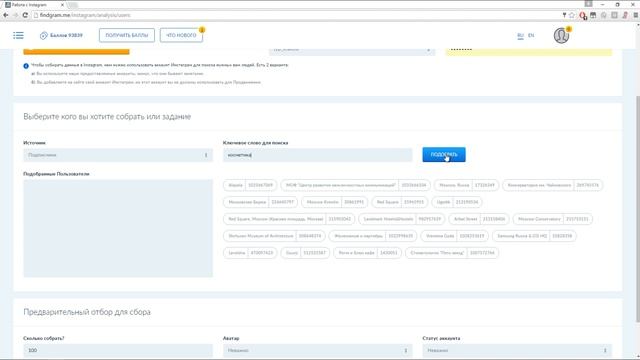Select the Moscow Kremlin tag

(335, 202)
